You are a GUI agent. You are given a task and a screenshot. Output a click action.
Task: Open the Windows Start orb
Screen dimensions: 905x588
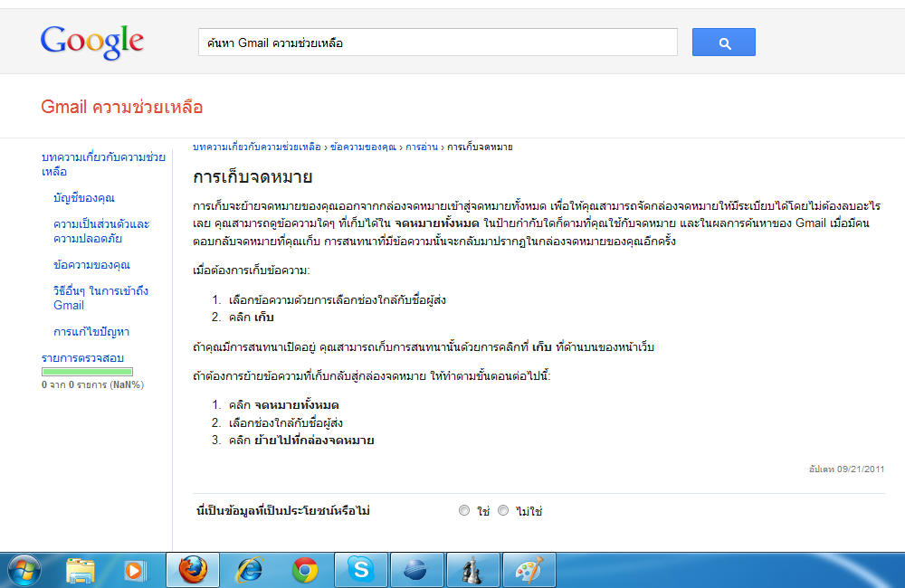click(x=24, y=571)
